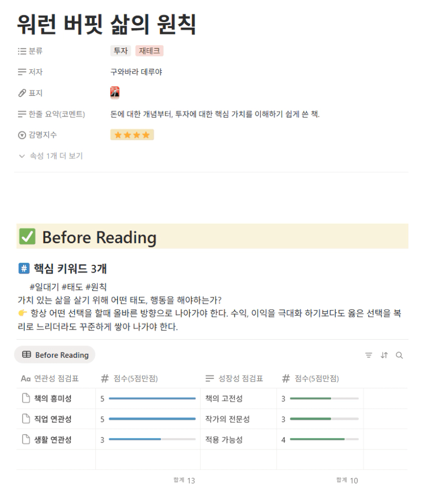The image size is (424, 504).
Task: Click the 성장성 점검표 column header
Action: [x=234, y=379]
